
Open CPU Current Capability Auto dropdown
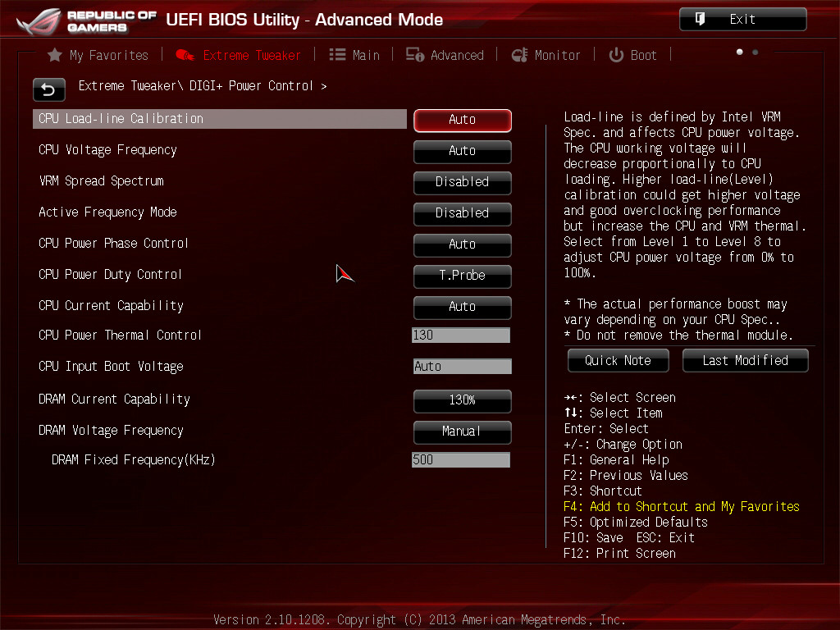[x=463, y=307]
